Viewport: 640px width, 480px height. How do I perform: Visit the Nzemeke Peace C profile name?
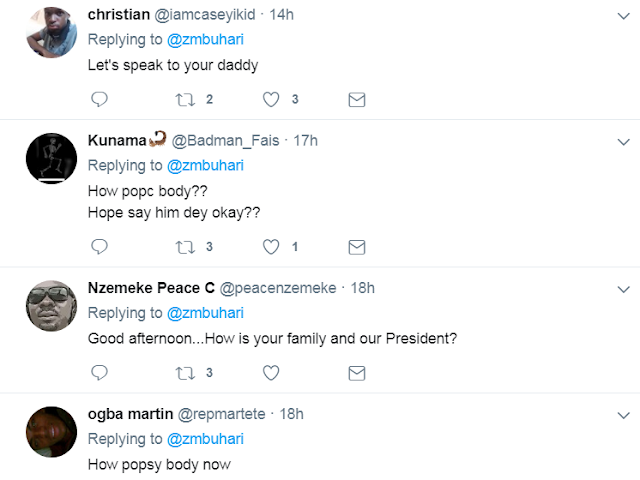pos(151,288)
